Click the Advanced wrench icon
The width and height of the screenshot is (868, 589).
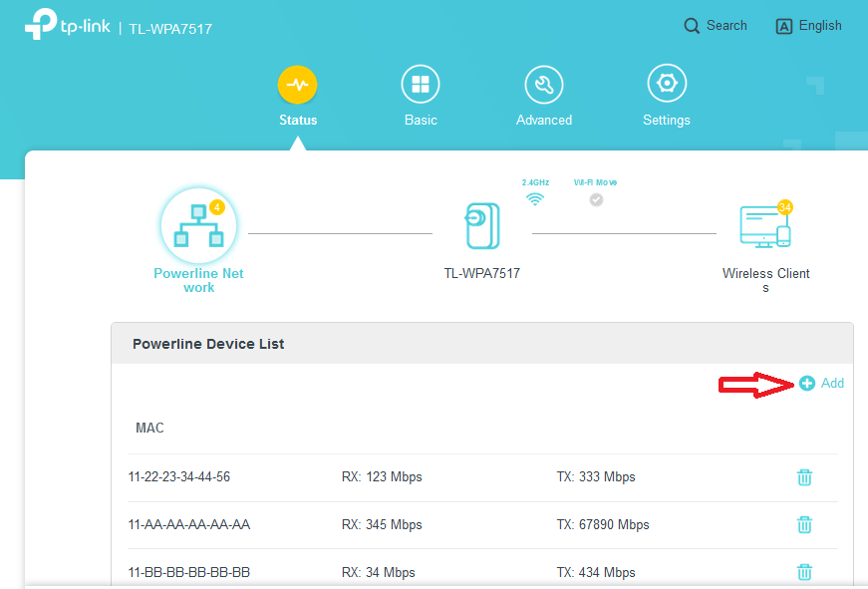point(543,84)
